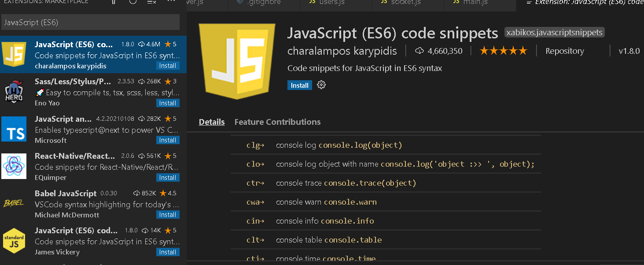Focus the extensions search box containing JavaScript (ES6)
644x265 pixels.
(90, 22)
